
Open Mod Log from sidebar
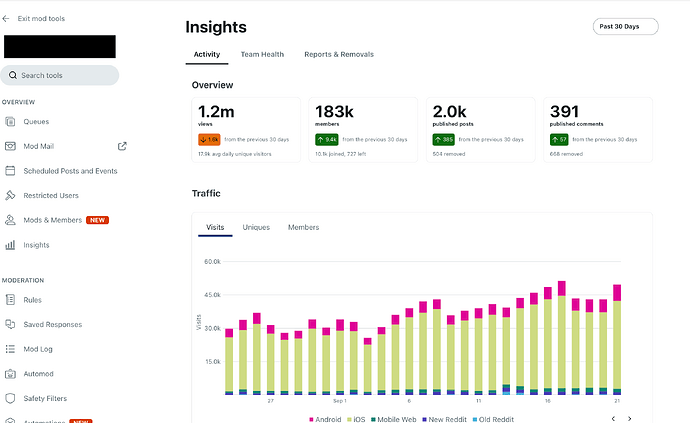[x=39, y=349]
